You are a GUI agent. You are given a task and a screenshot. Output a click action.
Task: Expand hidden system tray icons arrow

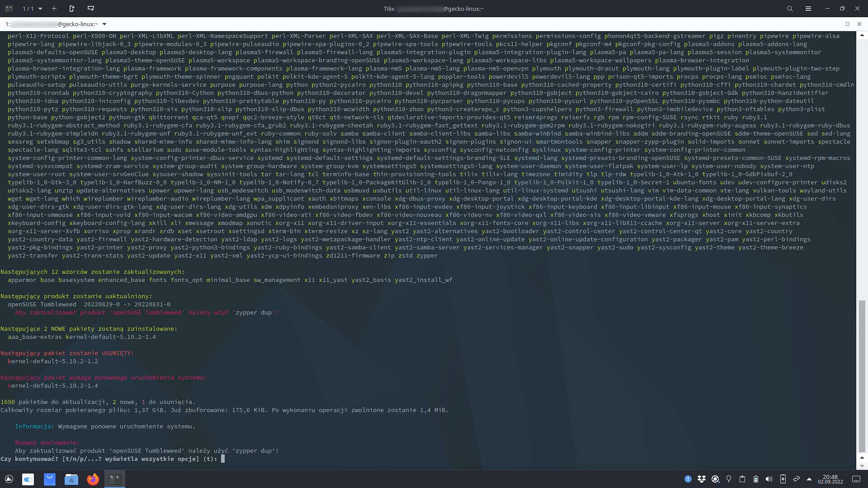[809, 479]
